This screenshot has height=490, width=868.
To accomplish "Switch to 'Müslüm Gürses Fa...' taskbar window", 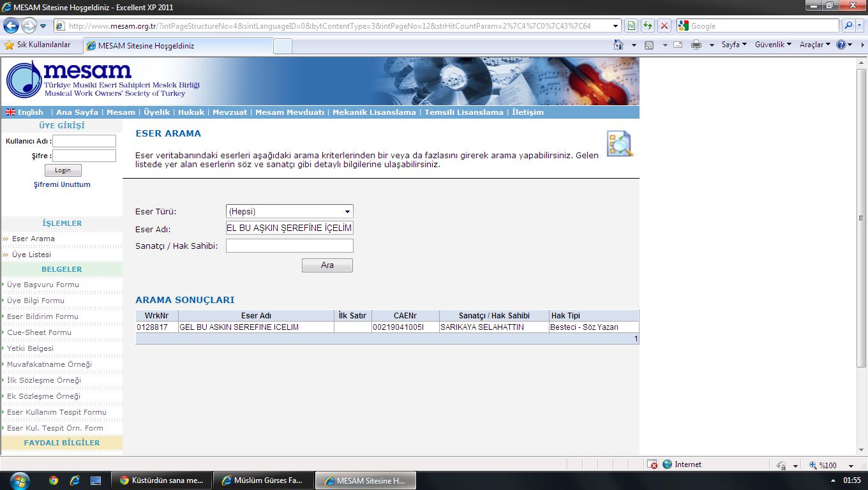I will (264, 480).
